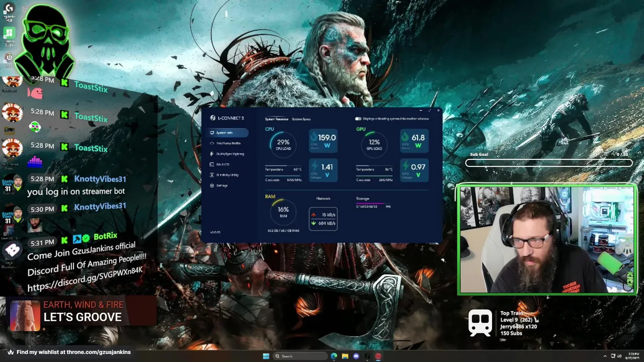Click the L-Connect 3 logo icon

pos(213,118)
